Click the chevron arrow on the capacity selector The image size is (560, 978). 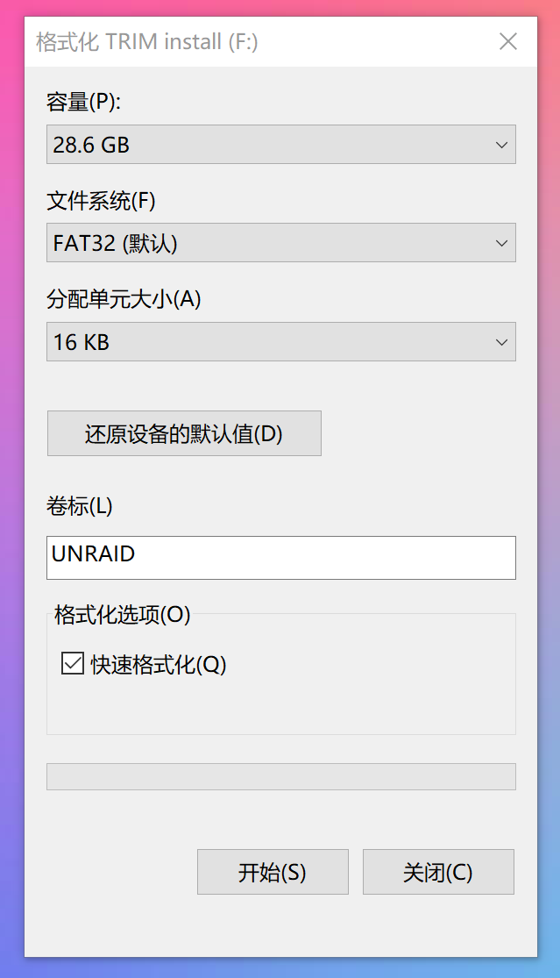[501, 144]
